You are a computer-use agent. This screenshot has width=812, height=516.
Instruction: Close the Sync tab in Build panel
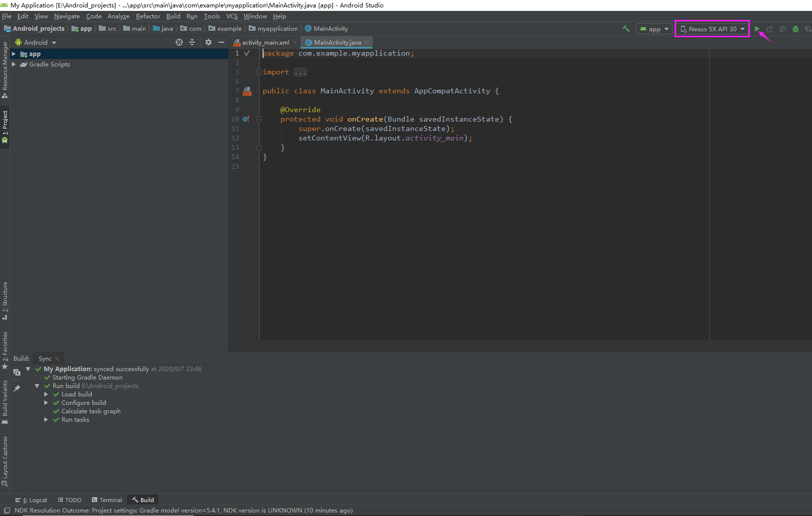57,359
